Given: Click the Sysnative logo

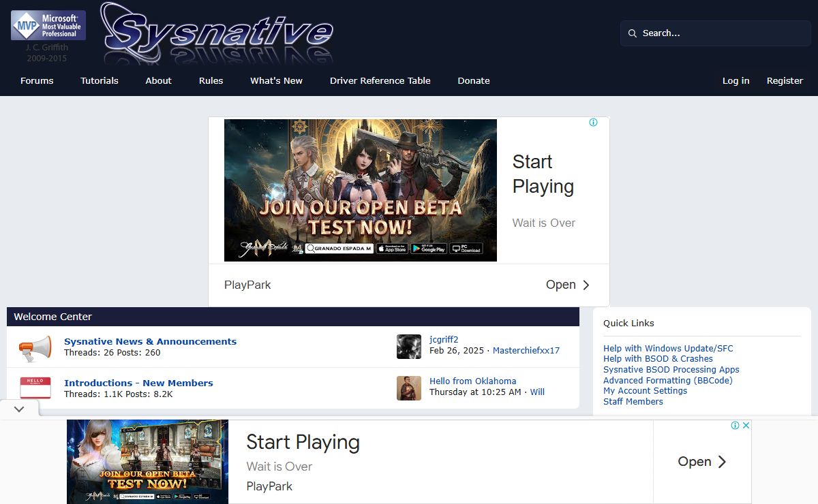Looking at the screenshot, I should [x=218, y=33].
